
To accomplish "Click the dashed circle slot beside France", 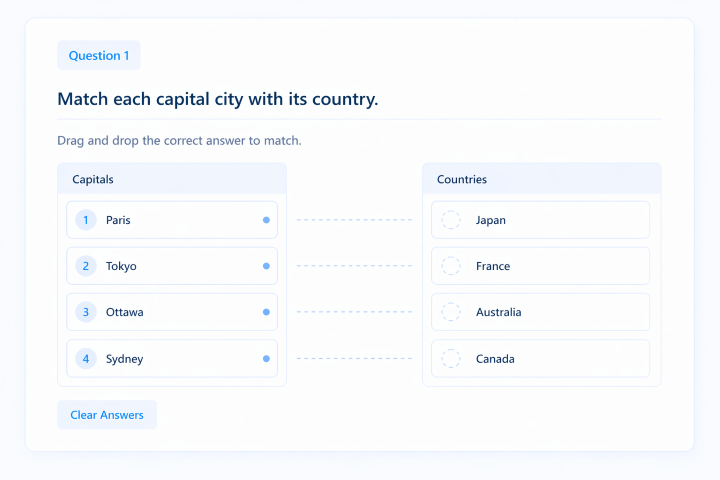I will pyautogui.click(x=451, y=266).
